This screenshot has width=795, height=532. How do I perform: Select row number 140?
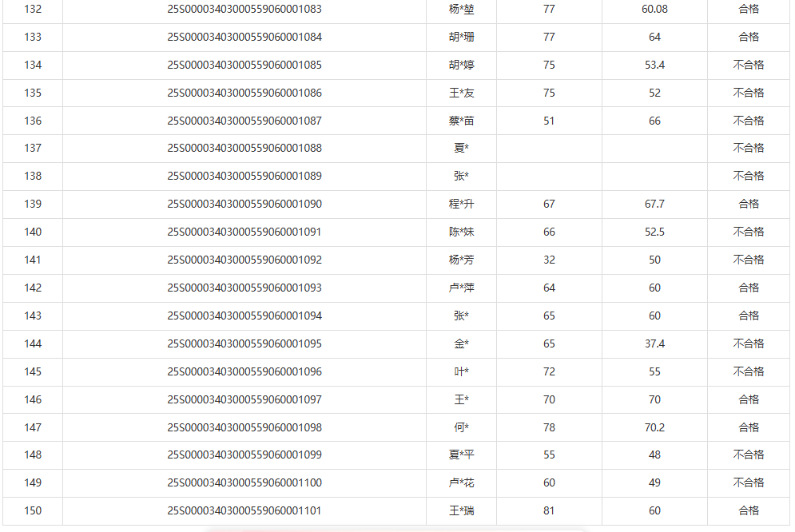[x=33, y=232]
